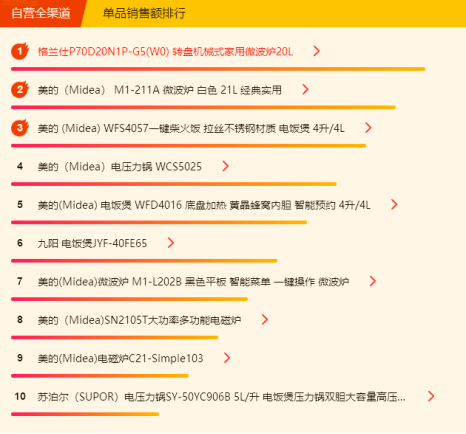The image size is (466, 434).
Task: Click chevron after 美的 WFS4057 电饭煲
Action: [368, 128]
